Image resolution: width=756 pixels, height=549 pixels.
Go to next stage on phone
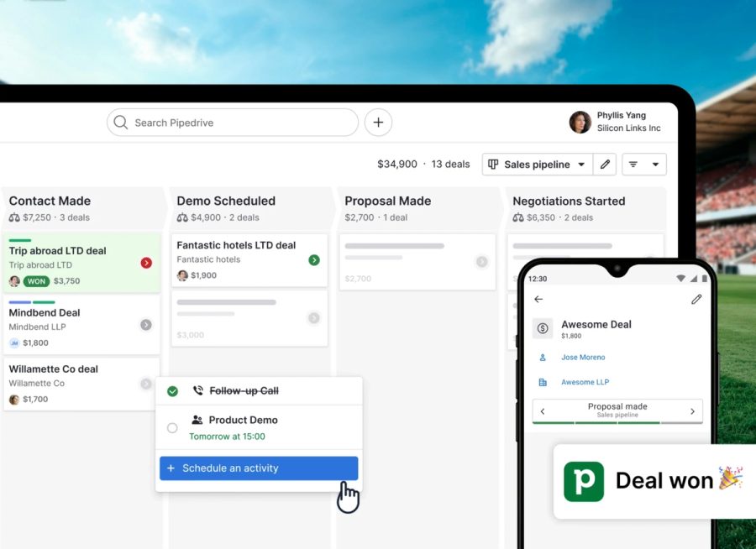692,411
